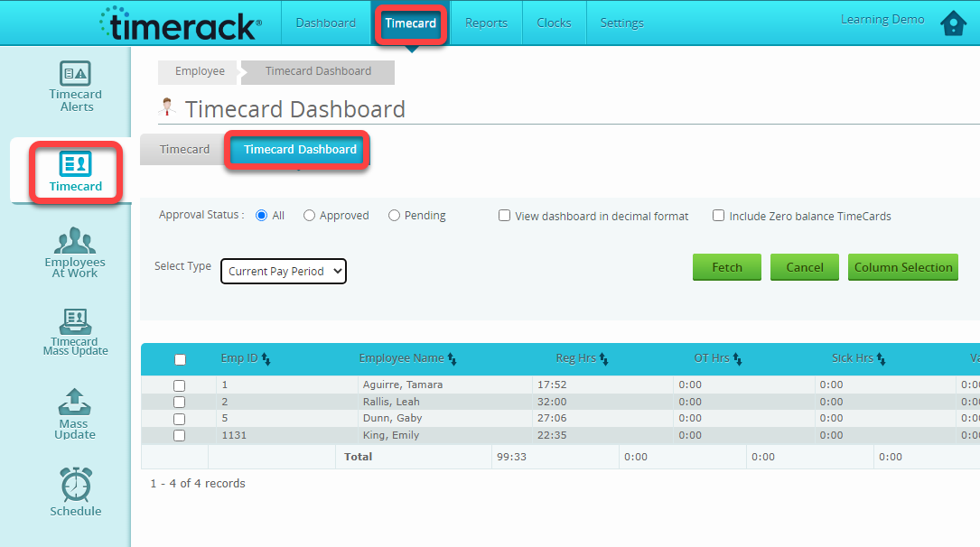Image resolution: width=980 pixels, height=547 pixels.
Task: Switch to the Timecard tab
Action: 184,149
